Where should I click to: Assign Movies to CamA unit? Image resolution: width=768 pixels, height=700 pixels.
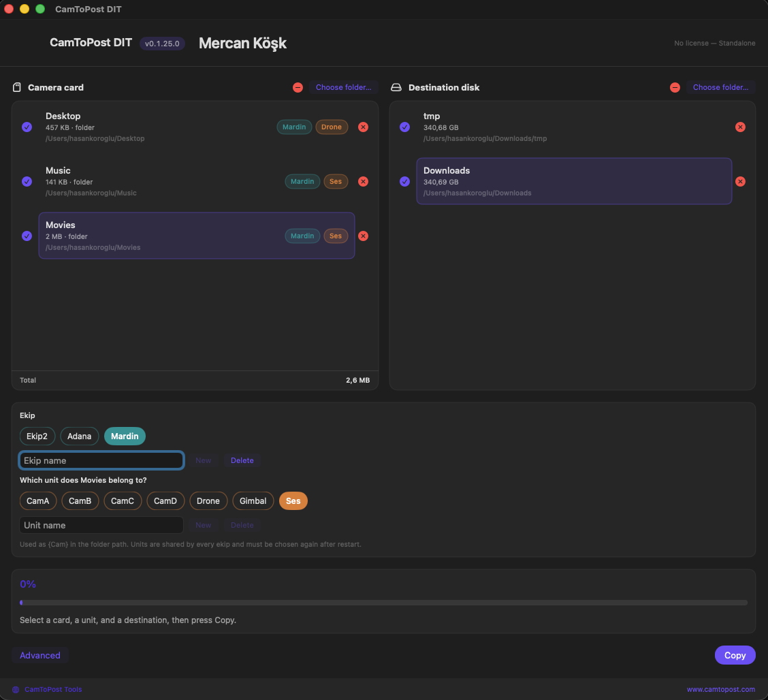click(37, 500)
